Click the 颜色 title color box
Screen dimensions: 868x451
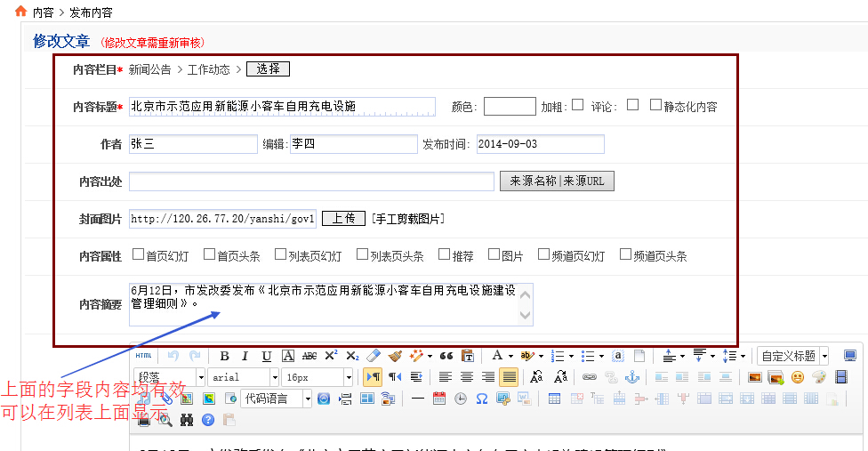tap(509, 106)
